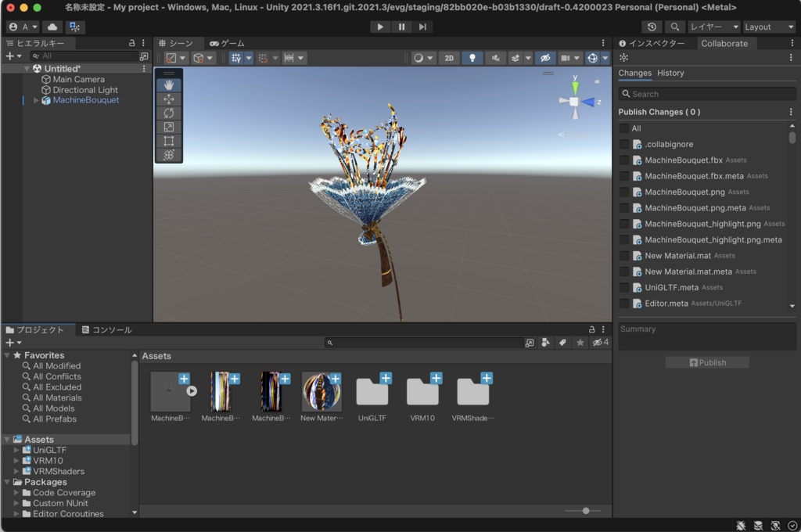Toggle scene lighting with the bulb icon
801x532 pixels.
pos(472,58)
